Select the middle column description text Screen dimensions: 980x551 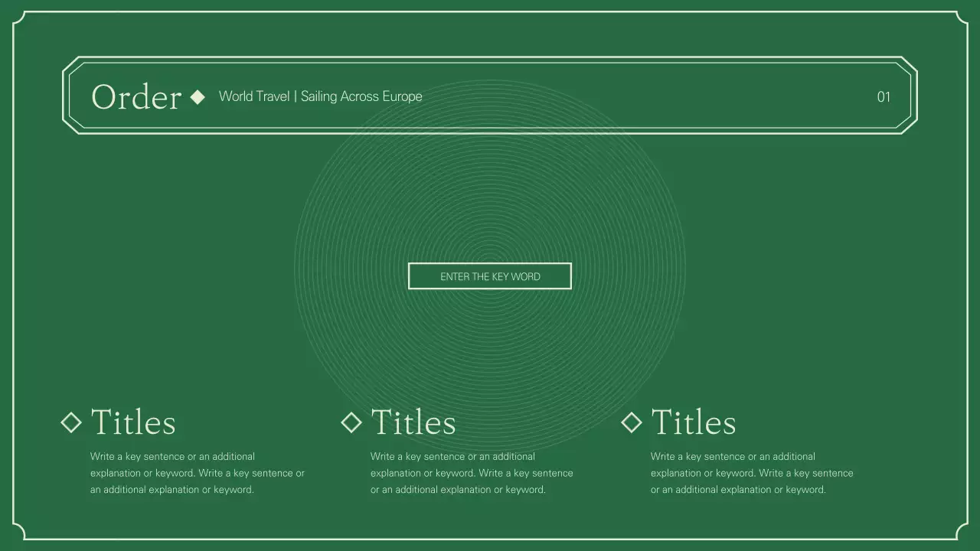(x=471, y=473)
